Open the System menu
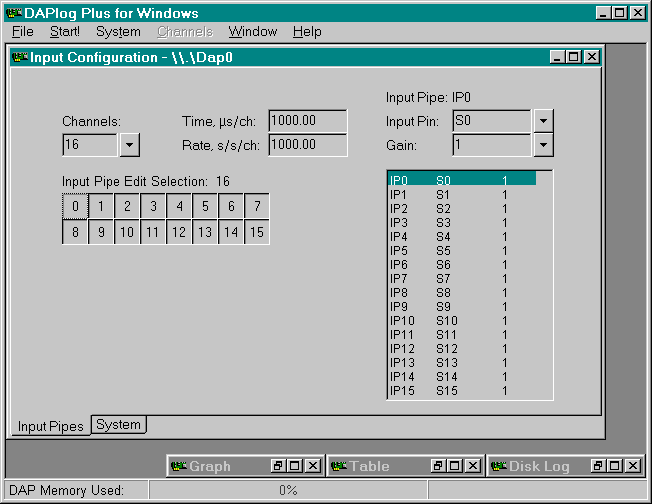 (x=118, y=32)
